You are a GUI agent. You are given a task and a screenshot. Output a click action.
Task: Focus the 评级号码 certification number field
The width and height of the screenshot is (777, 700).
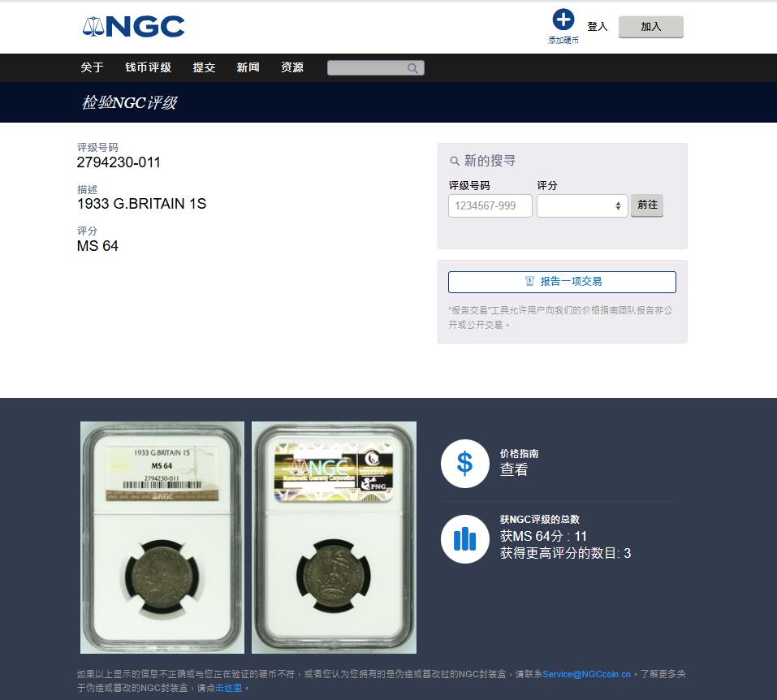pyautogui.click(x=490, y=205)
